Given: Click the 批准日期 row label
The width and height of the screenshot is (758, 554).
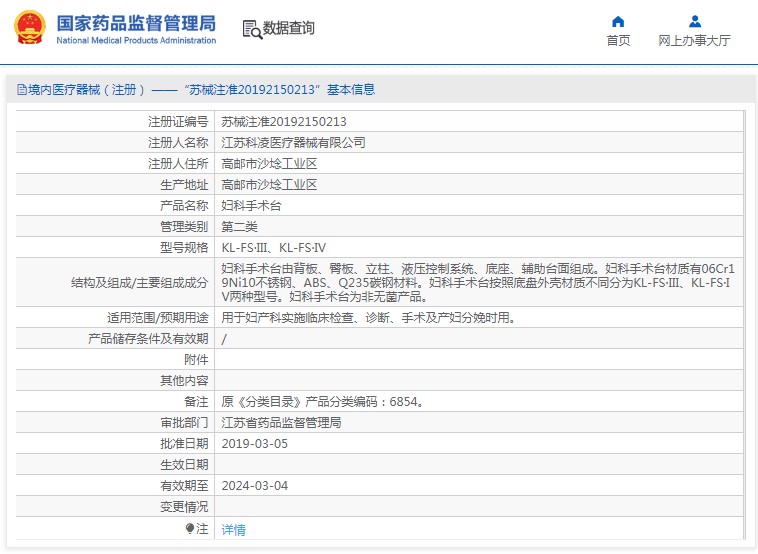Looking at the screenshot, I should pos(184,444).
